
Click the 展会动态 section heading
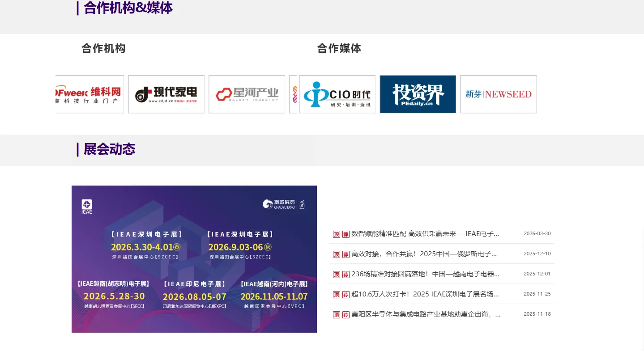tap(109, 149)
